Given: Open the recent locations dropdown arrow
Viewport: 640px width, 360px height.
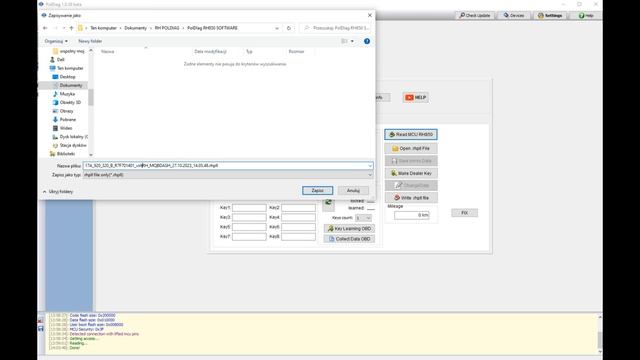Looking at the screenshot, I should click(64, 28).
